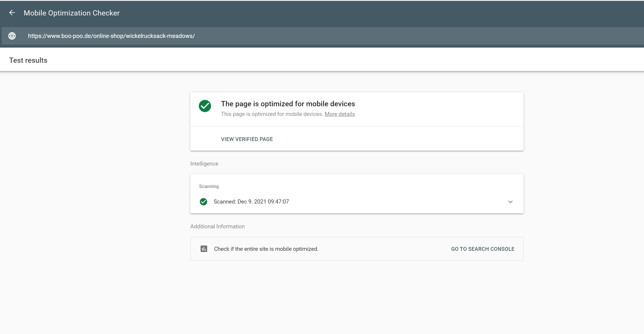644x334 pixels.
Task: Click the Scanned Dec 9 2021 row
Action: click(251, 202)
